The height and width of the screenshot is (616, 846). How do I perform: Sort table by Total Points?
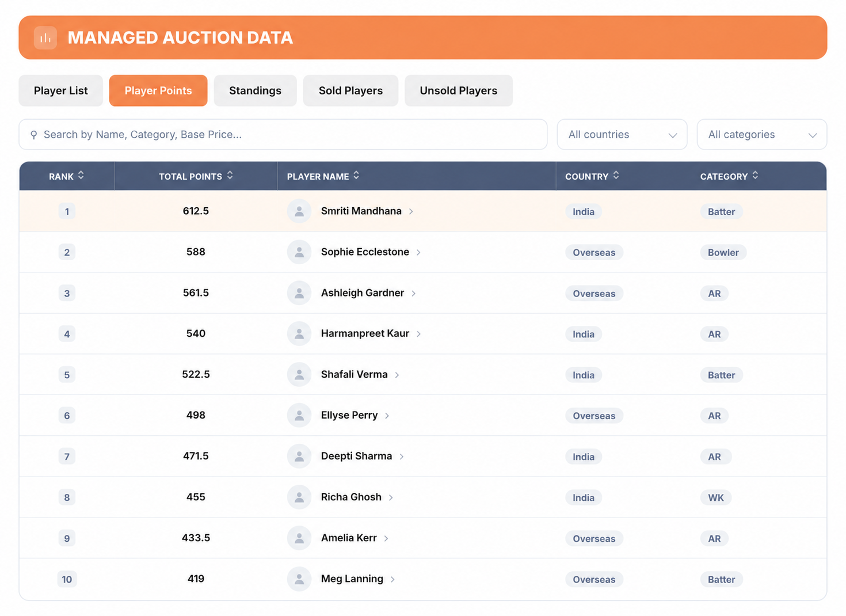[x=230, y=176]
